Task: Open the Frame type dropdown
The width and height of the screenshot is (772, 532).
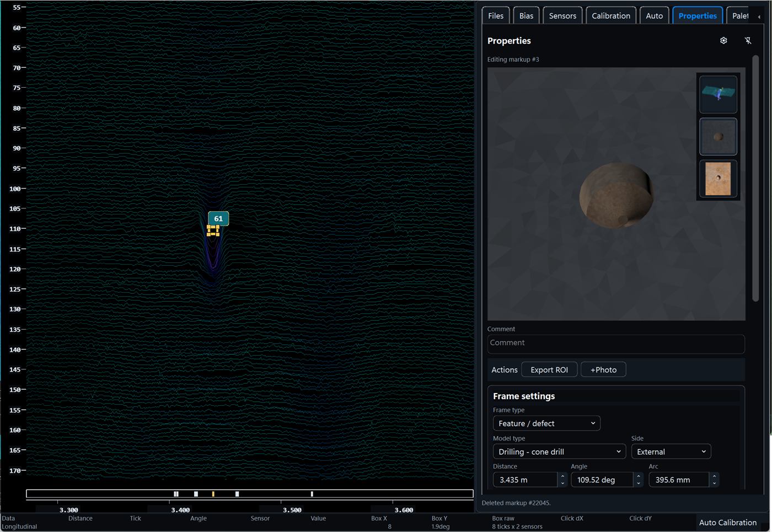Action: point(546,423)
